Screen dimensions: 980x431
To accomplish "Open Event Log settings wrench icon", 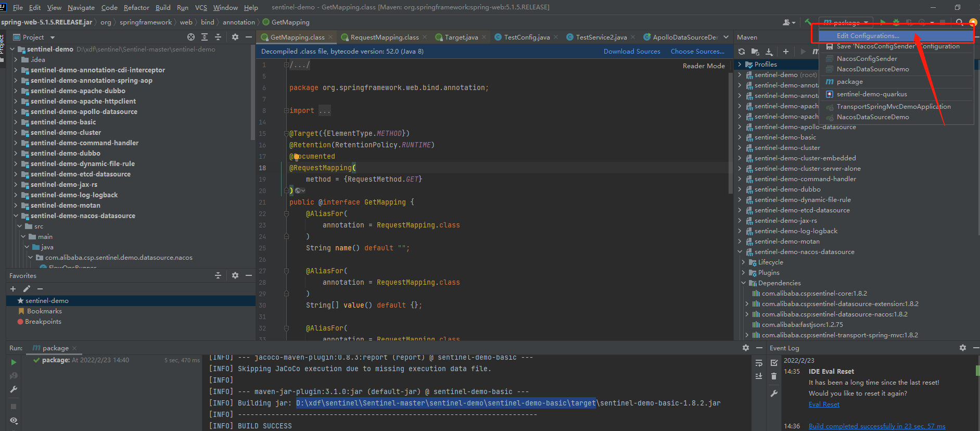I will 774,394.
